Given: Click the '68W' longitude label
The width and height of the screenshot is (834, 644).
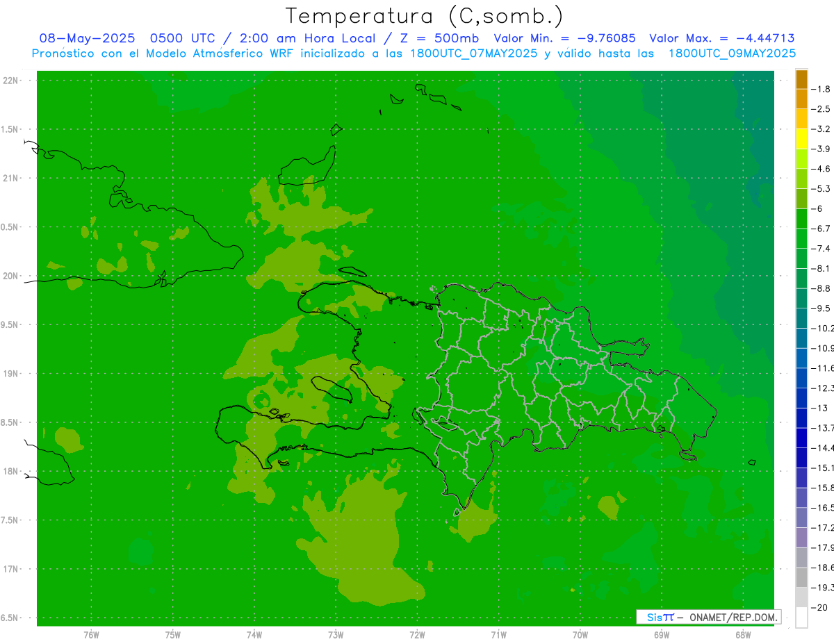Looking at the screenshot, I should click(742, 635).
